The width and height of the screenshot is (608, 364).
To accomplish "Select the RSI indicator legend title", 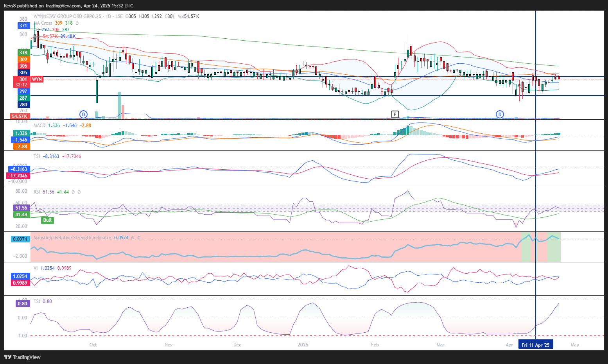I will tap(37, 192).
